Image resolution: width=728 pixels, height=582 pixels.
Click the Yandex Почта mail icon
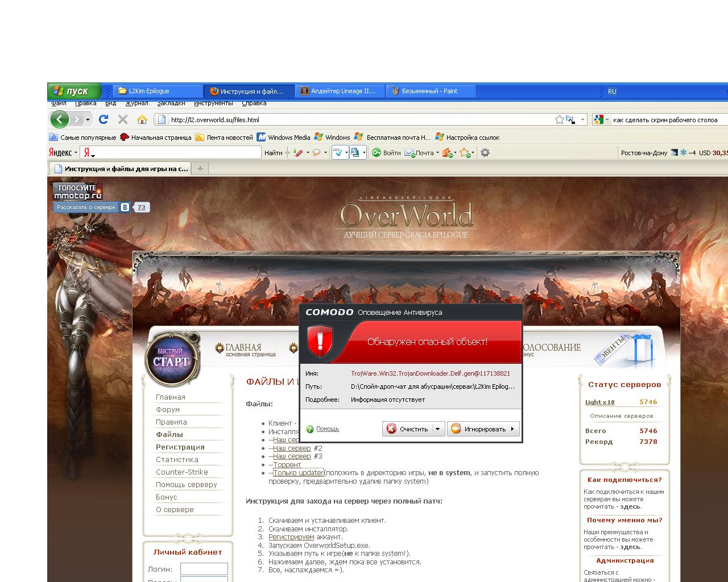click(409, 152)
